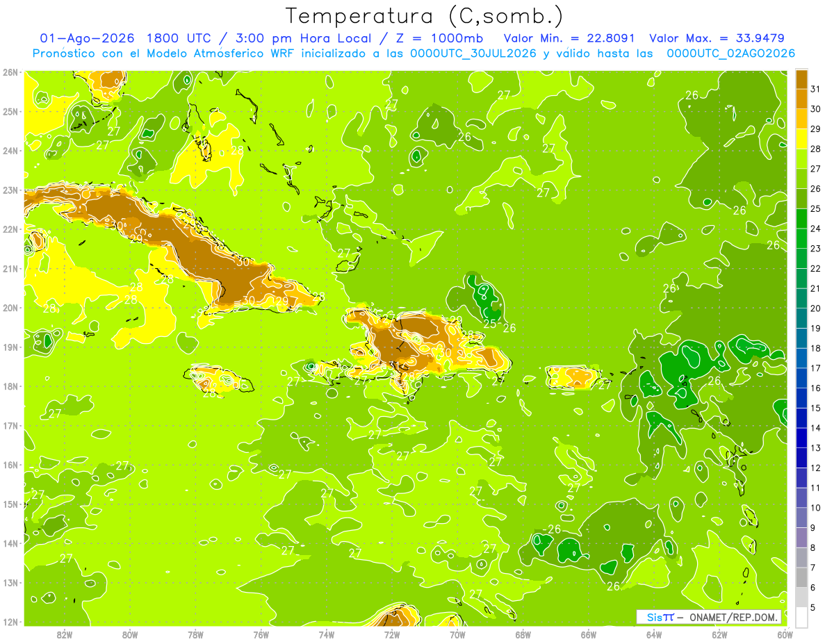Click the "25N" latitude axis label

pyautogui.click(x=10, y=111)
